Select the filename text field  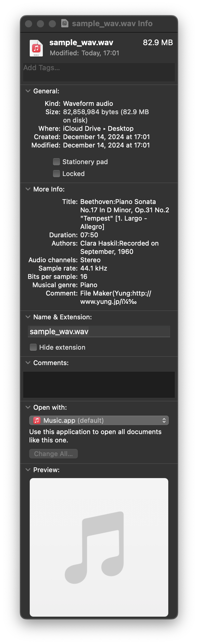99,331
